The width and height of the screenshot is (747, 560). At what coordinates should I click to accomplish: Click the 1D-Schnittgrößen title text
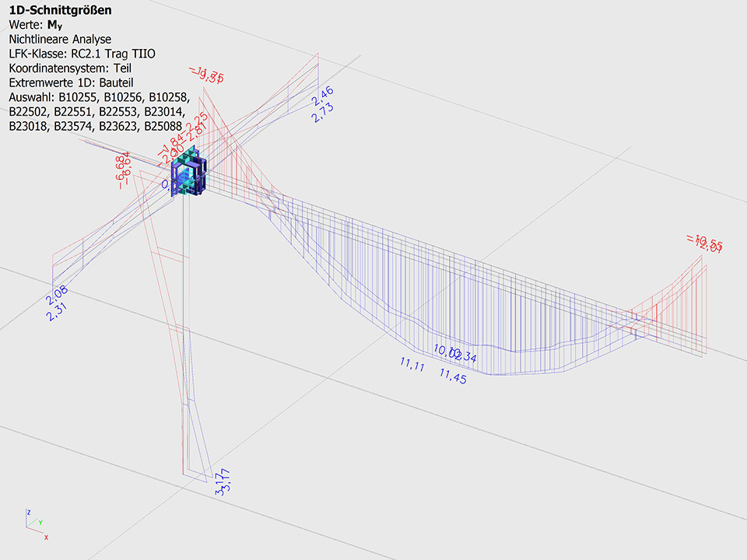59,10
